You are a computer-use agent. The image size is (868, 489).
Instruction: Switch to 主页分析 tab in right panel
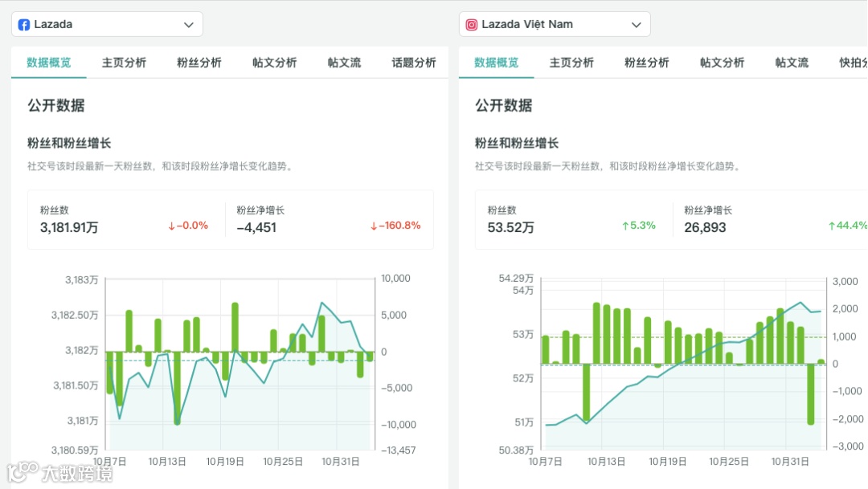coord(571,63)
